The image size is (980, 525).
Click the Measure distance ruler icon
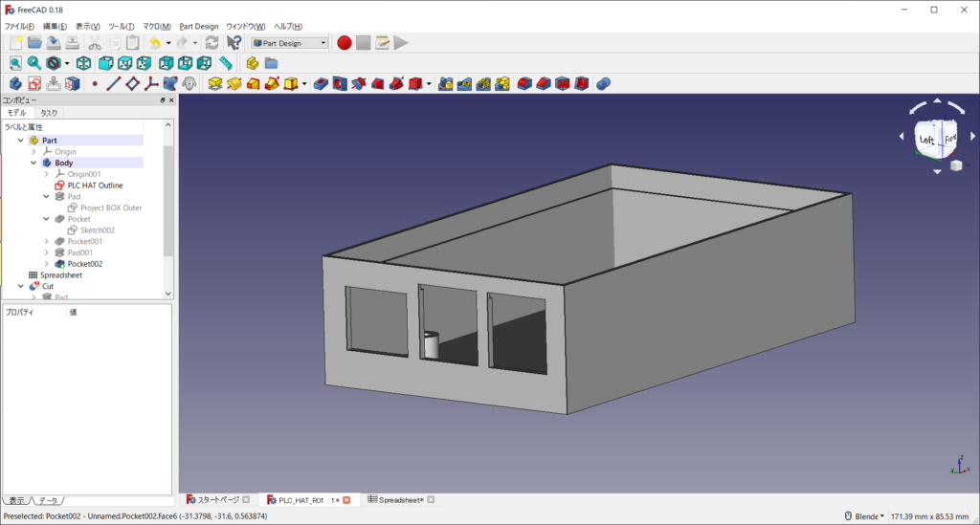[225, 63]
